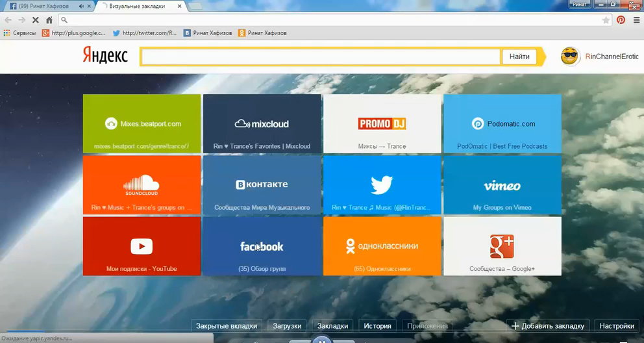Open the VK Ринат Хафизов bookmark
Screen dimensions: 644x343
click(208, 33)
